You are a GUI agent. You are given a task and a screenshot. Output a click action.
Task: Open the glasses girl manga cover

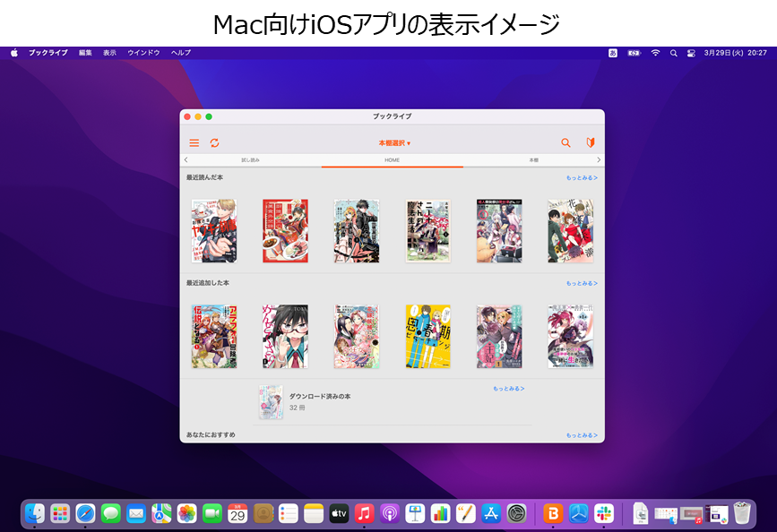[285, 337]
